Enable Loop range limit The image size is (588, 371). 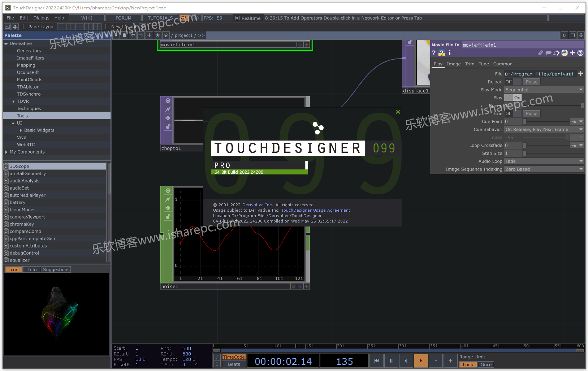pyautogui.click(x=468, y=364)
